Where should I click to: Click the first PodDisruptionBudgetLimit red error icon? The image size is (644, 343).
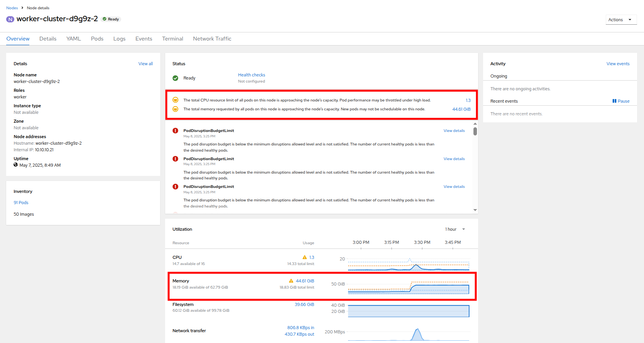click(x=175, y=131)
